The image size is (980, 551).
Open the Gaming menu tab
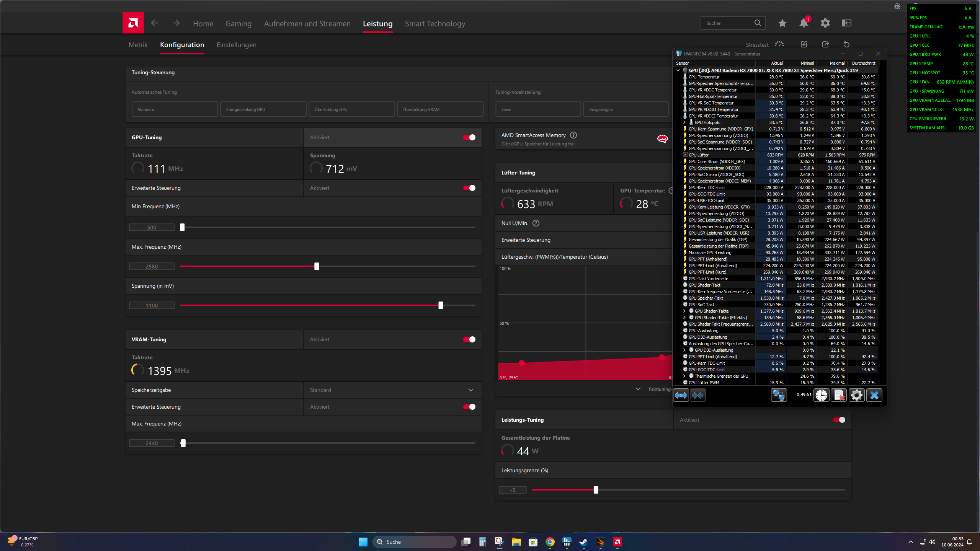pyautogui.click(x=238, y=24)
